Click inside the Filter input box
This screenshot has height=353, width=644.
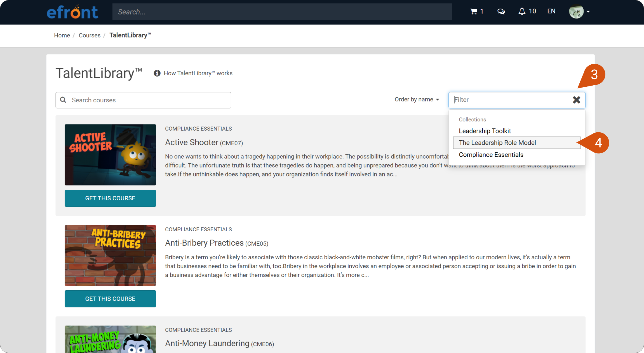(490, 100)
